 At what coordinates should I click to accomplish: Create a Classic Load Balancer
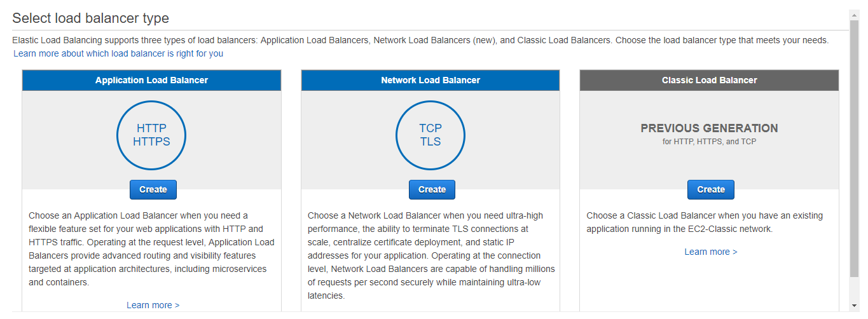pos(711,189)
